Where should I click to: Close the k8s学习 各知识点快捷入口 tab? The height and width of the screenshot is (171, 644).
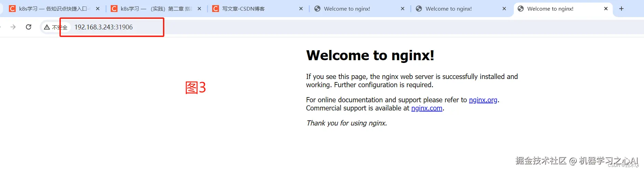[x=98, y=9]
